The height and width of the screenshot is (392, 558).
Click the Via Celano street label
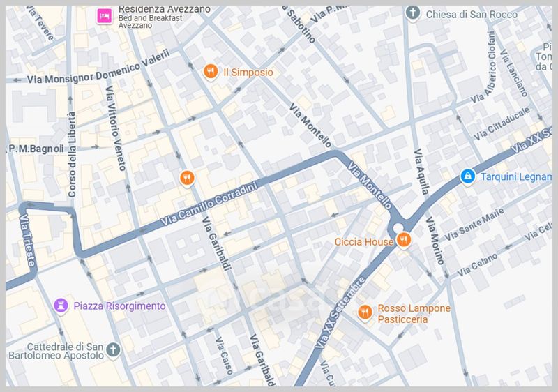[477, 265]
